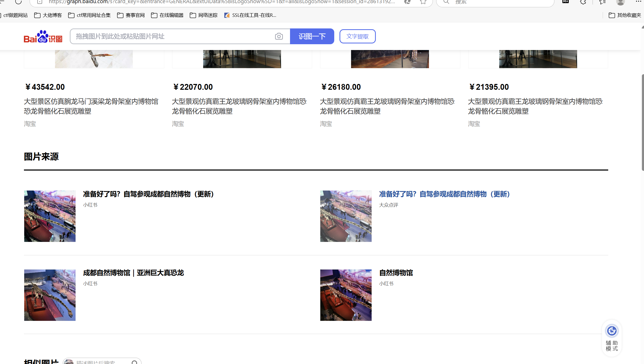
Task: Open the browser three-dot menu
Action: click(x=638, y=2)
